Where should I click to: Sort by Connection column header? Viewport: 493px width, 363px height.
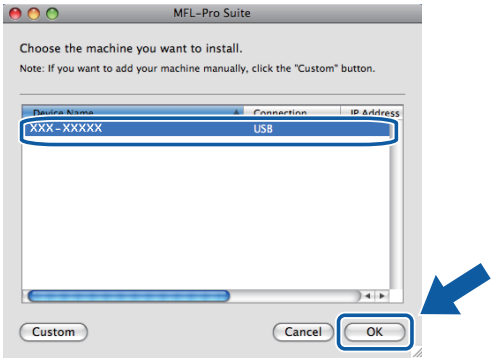pyautogui.click(x=292, y=112)
